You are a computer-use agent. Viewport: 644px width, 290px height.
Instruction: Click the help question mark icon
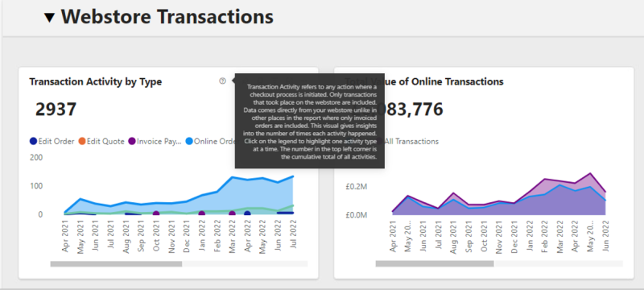(x=223, y=81)
